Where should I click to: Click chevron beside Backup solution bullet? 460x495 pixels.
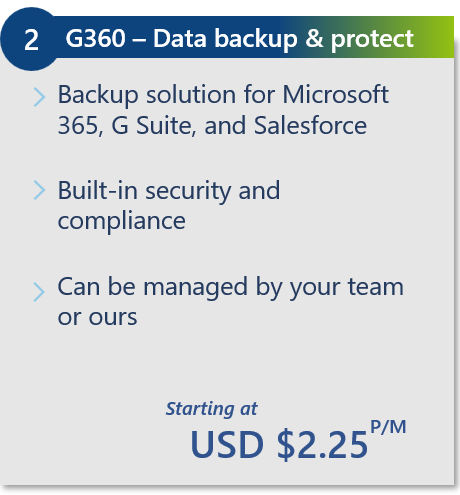(39, 97)
